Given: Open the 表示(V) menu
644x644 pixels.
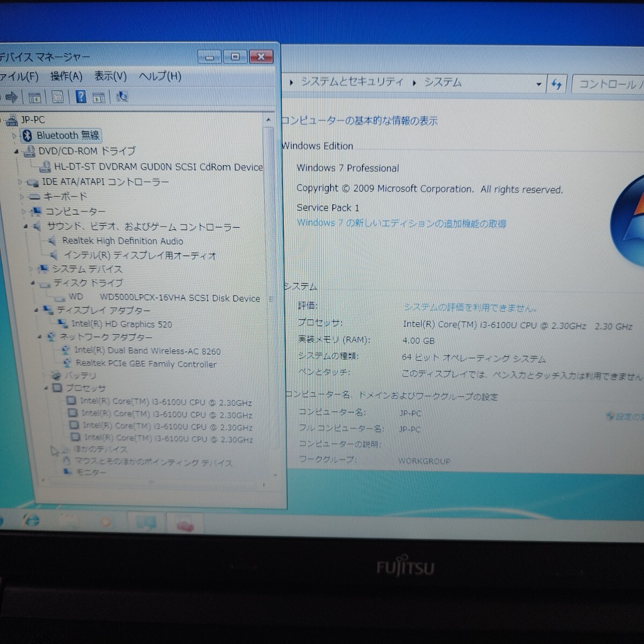Looking at the screenshot, I should pyautogui.click(x=110, y=77).
